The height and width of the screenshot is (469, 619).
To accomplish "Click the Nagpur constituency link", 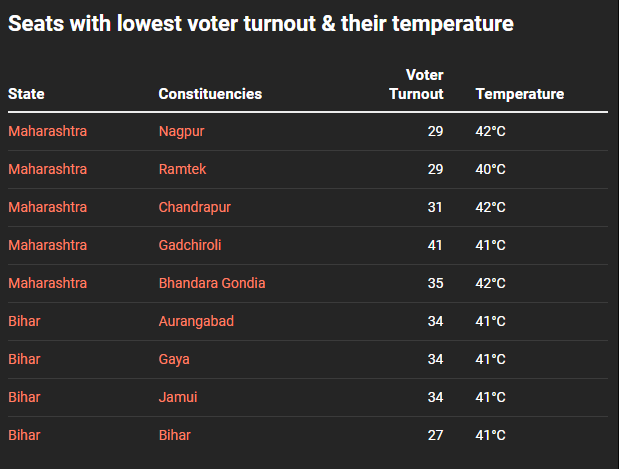I will 181,131.
